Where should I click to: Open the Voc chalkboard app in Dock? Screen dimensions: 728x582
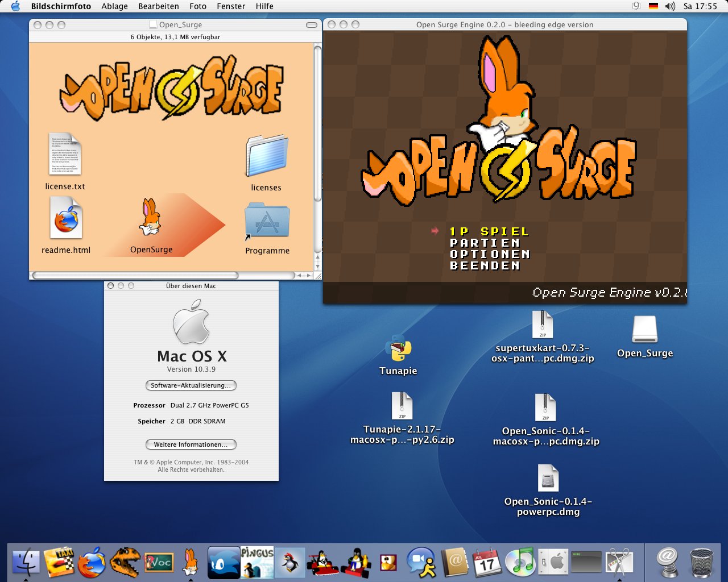pyautogui.click(x=159, y=562)
